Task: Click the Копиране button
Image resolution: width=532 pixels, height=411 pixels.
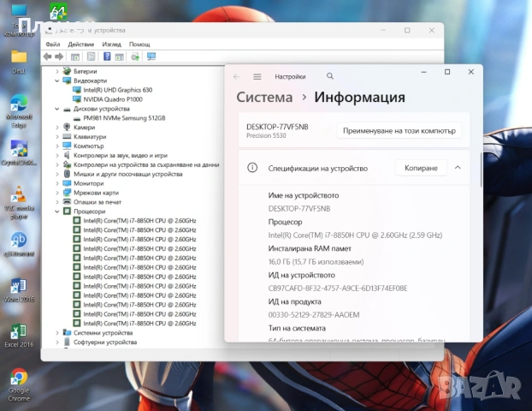Action: tap(421, 168)
